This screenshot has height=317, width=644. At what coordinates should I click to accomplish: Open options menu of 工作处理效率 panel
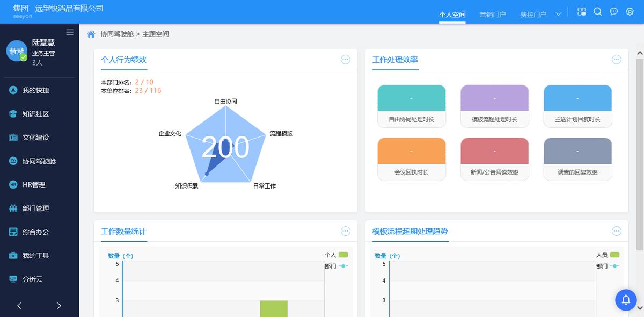(617, 59)
